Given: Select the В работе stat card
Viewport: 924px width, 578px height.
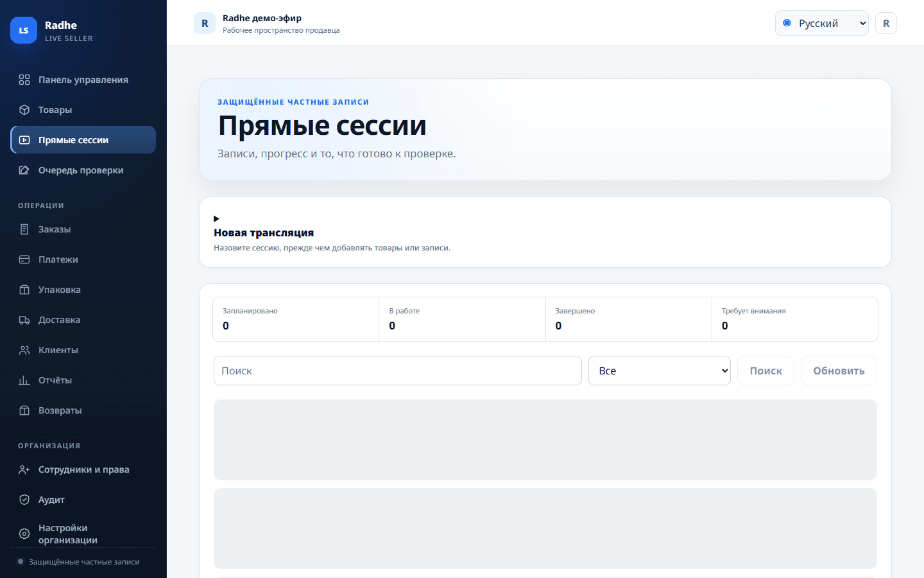Looking at the screenshot, I should (462, 319).
